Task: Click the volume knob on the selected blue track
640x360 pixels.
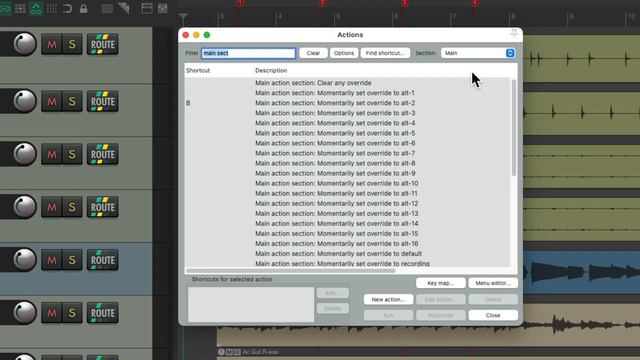Action: click(x=24, y=260)
